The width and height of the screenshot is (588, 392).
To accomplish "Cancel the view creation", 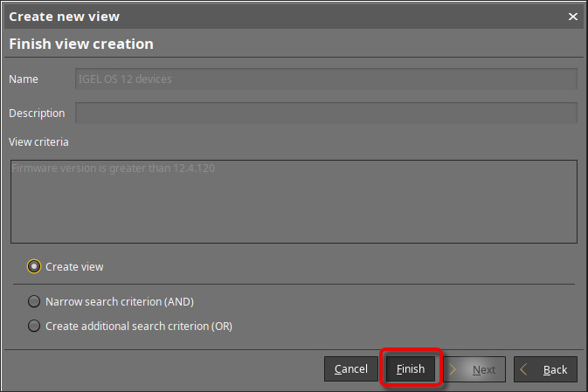I will pos(351,369).
